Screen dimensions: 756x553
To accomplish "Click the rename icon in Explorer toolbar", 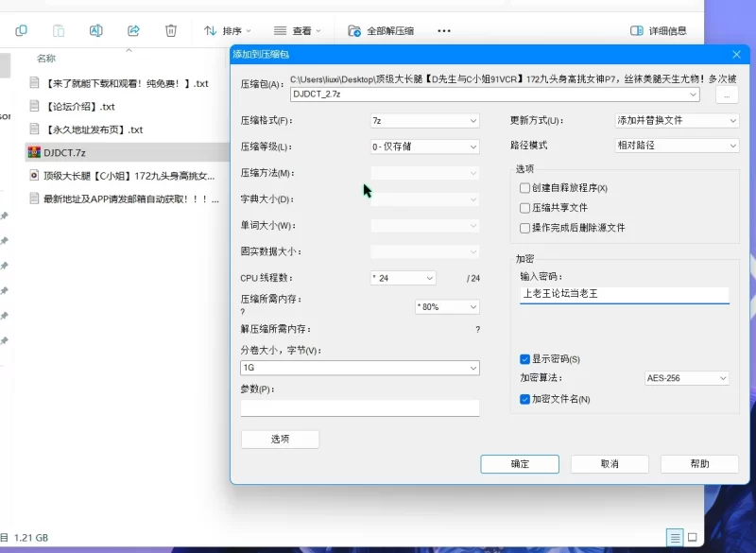I will (x=95, y=31).
